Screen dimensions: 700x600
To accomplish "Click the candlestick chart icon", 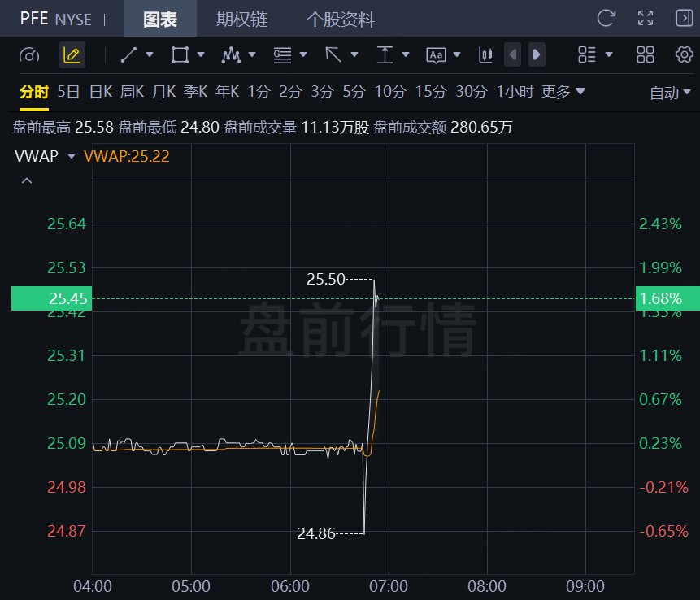I will (485, 55).
